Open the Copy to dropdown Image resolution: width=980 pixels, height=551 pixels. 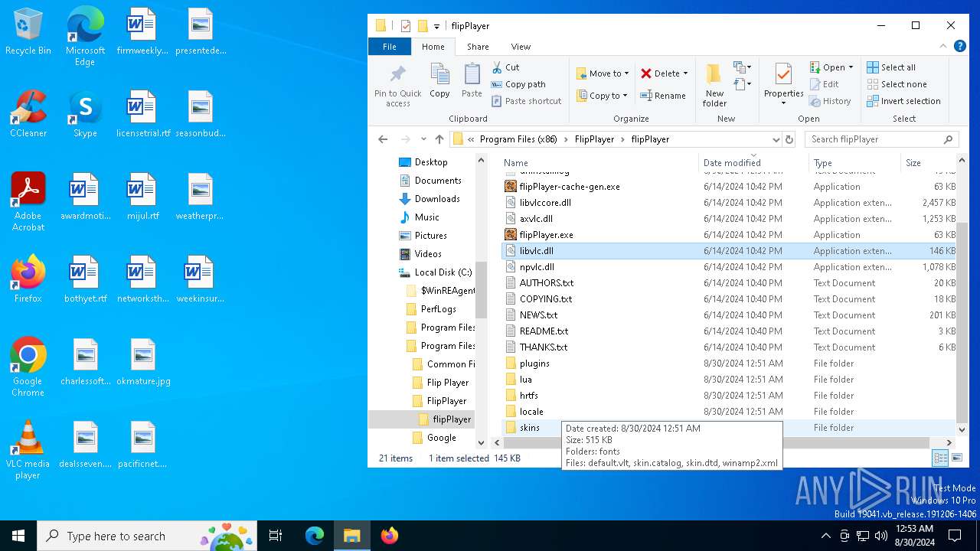(603, 96)
